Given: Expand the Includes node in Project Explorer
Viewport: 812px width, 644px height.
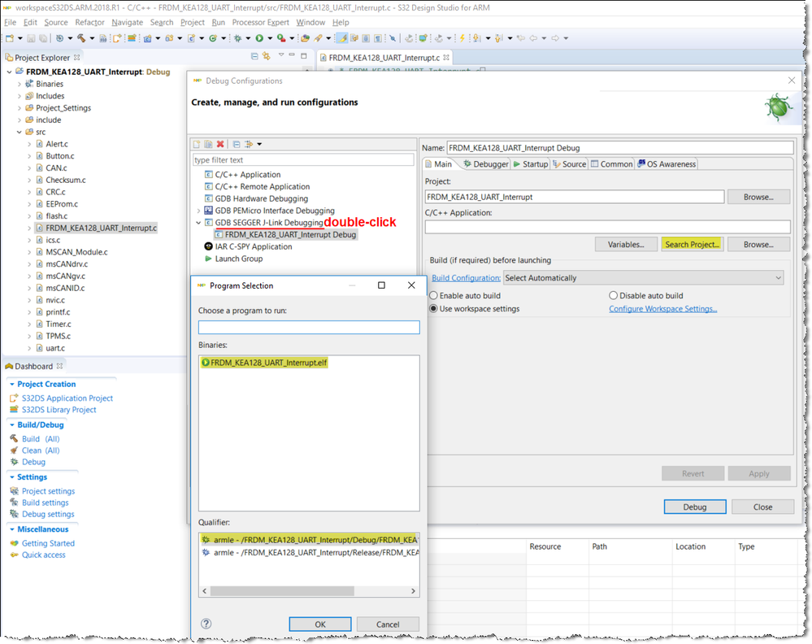Looking at the screenshot, I should click(x=20, y=96).
